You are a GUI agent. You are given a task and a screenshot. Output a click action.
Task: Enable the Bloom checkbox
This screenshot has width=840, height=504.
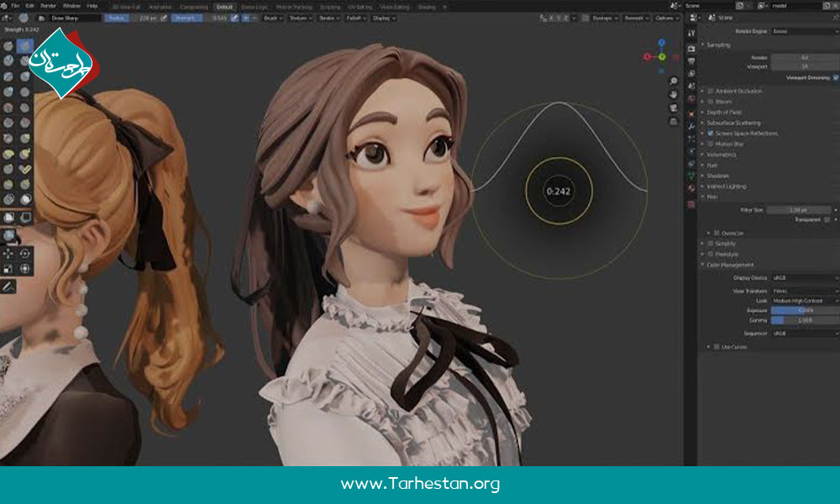pyautogui.click(x=711, y=102)
